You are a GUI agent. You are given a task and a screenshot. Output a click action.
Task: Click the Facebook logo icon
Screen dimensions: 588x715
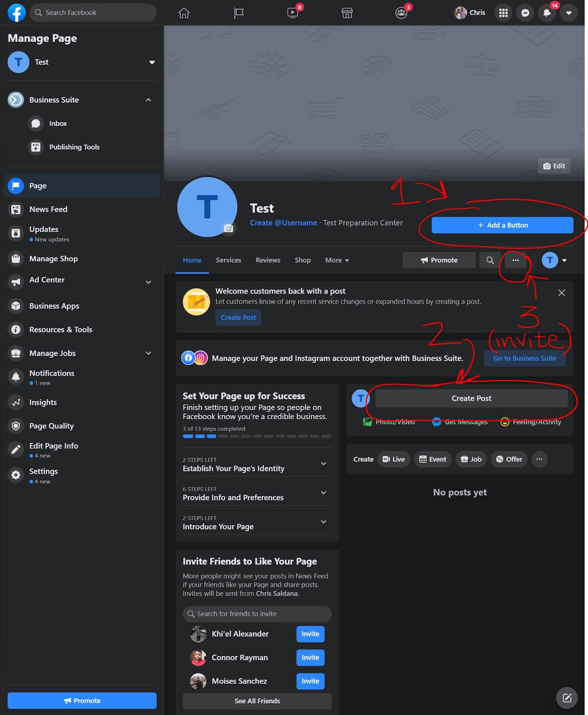click(17, 13)
